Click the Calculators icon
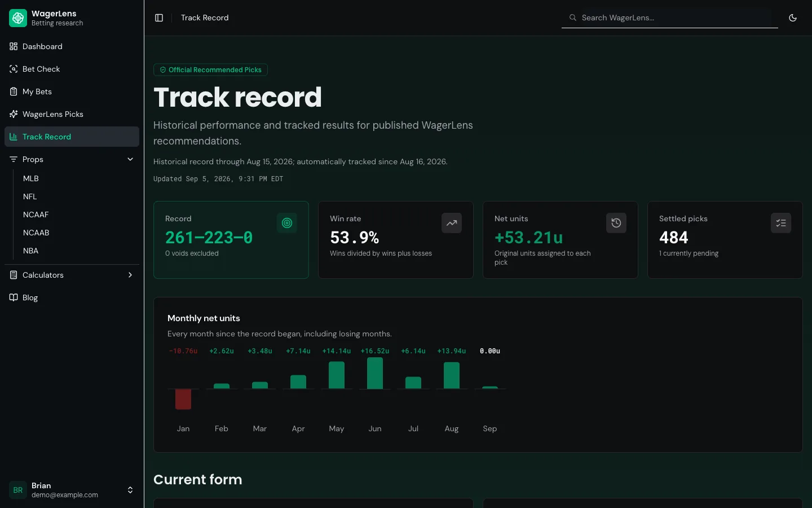This screenshot has width=812, height=508. point(14,275)
